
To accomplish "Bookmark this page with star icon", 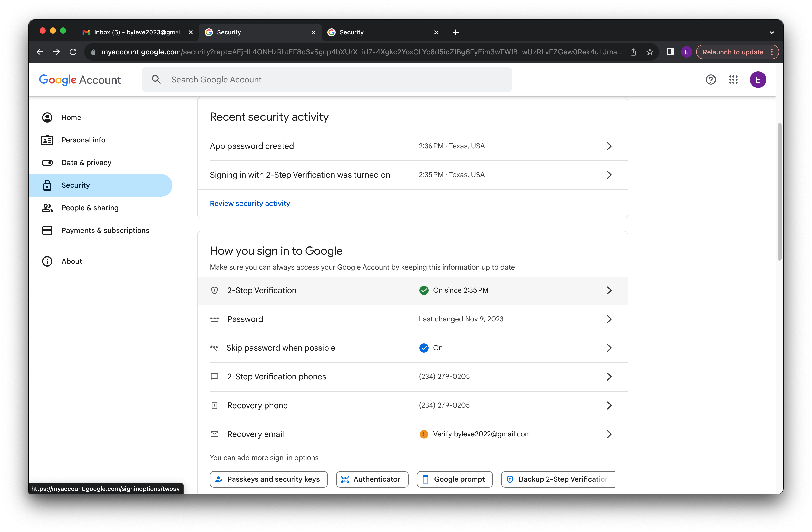I will (650, 52).
